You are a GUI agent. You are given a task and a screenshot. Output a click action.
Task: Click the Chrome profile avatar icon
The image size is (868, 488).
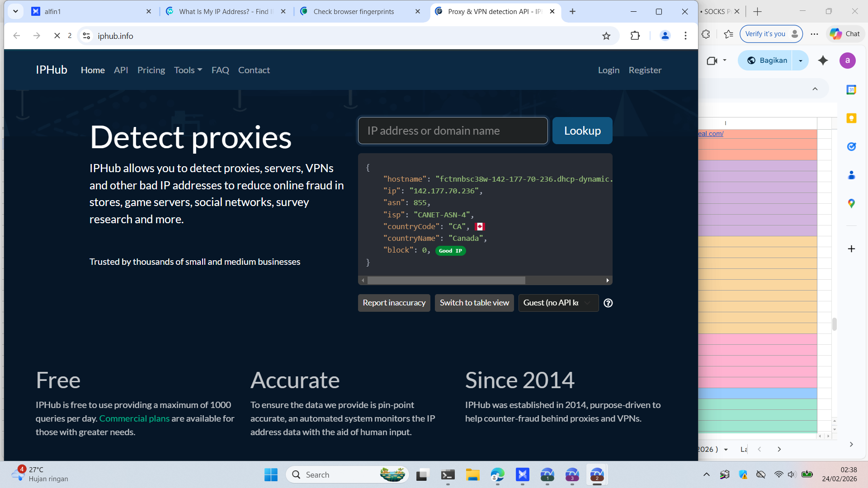(x=665, y=36)
